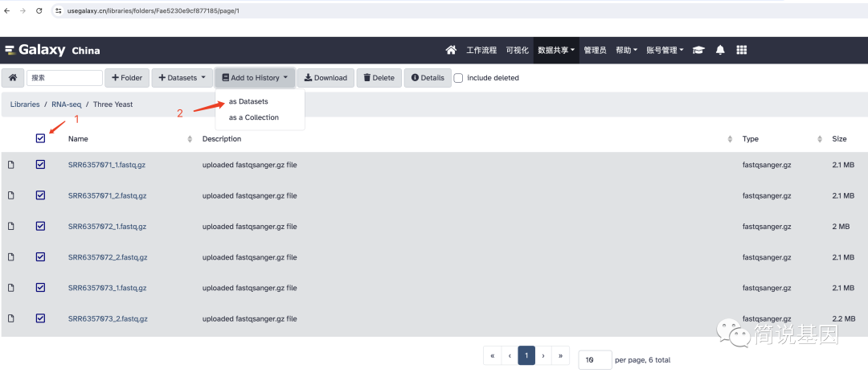Open the SRR6357073_1.fastq.gz dataset link
The width and height of the screenshot is (868, 373).
coord(108,288)
